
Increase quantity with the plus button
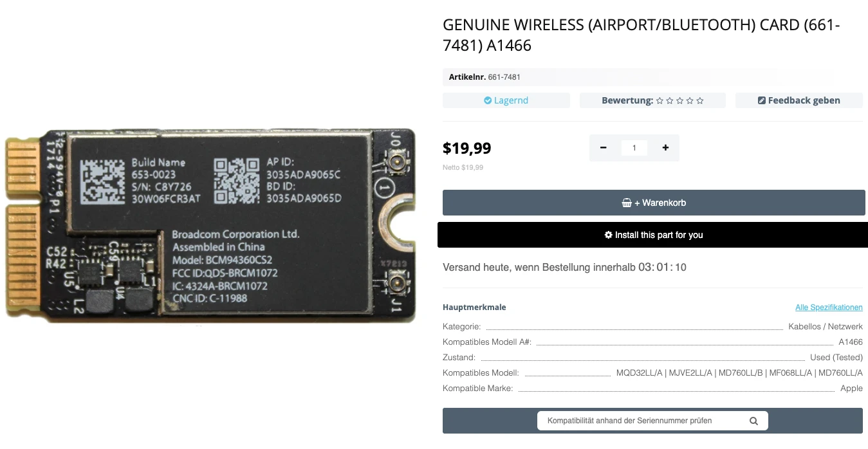[665, 148]
